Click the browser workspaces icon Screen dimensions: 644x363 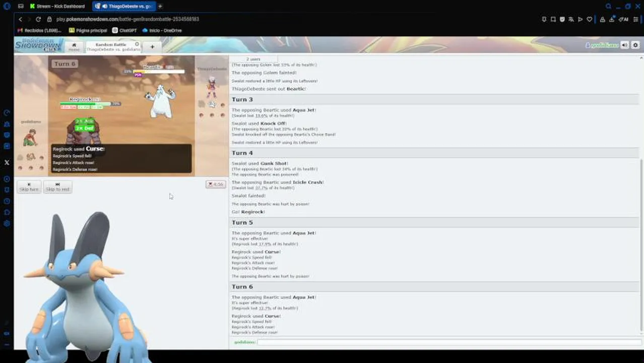[21, 6]
